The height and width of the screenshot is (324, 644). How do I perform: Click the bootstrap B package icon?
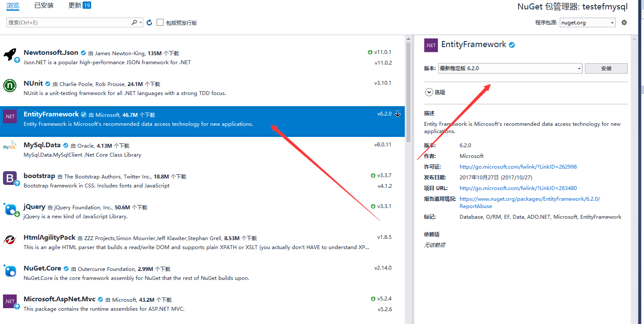[x=10, y=178]
